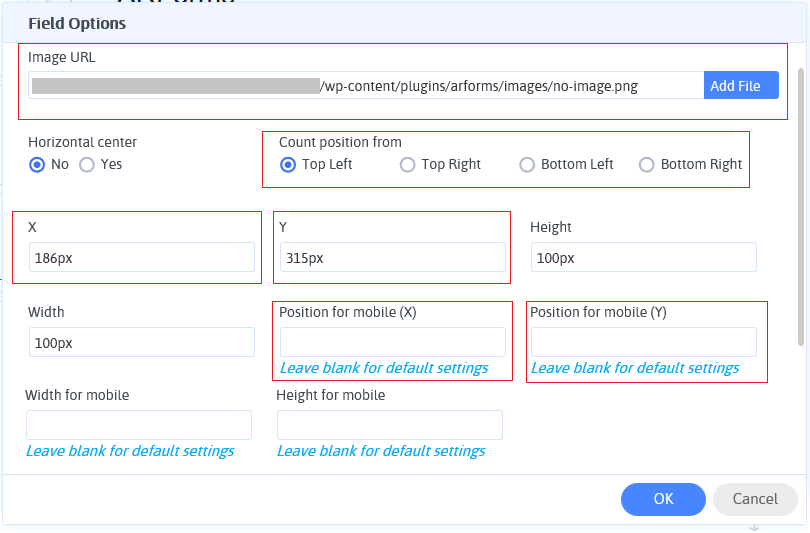Click the Field Options dialog title

point(76,22)
